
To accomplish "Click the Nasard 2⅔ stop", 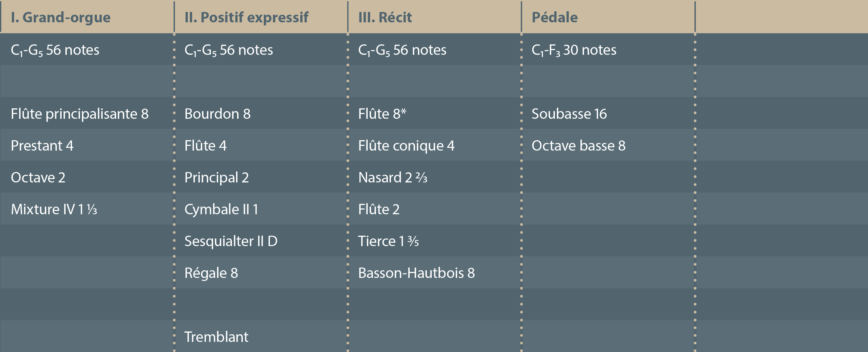I will [392, 177].
